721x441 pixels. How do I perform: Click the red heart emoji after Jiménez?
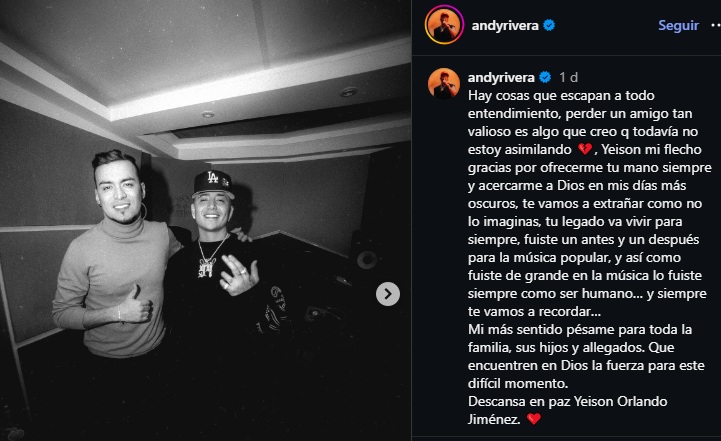click(534, 419)
